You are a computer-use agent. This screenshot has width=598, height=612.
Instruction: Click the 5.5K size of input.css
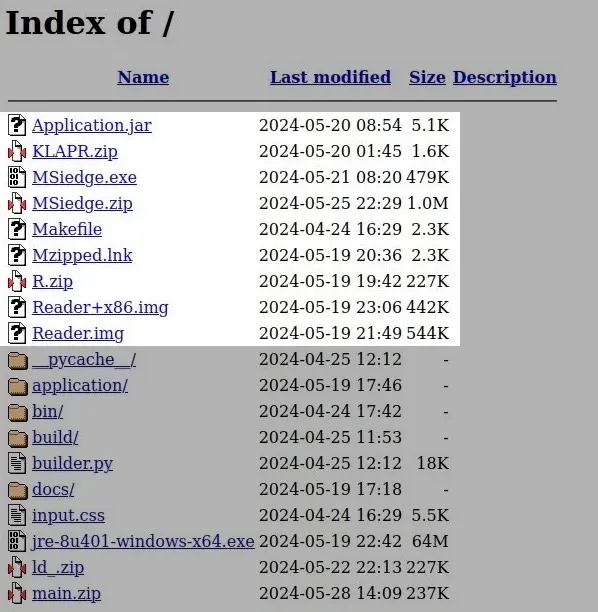(x=430, y=516)
